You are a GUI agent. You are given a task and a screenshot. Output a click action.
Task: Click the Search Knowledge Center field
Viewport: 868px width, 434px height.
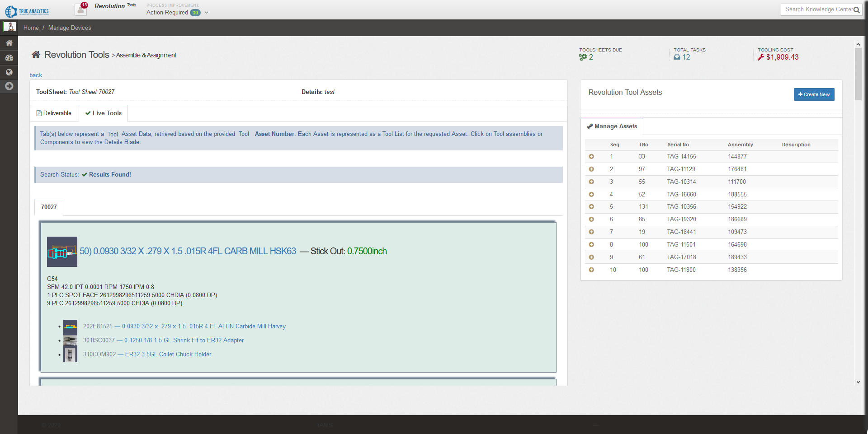pos(817,9)
